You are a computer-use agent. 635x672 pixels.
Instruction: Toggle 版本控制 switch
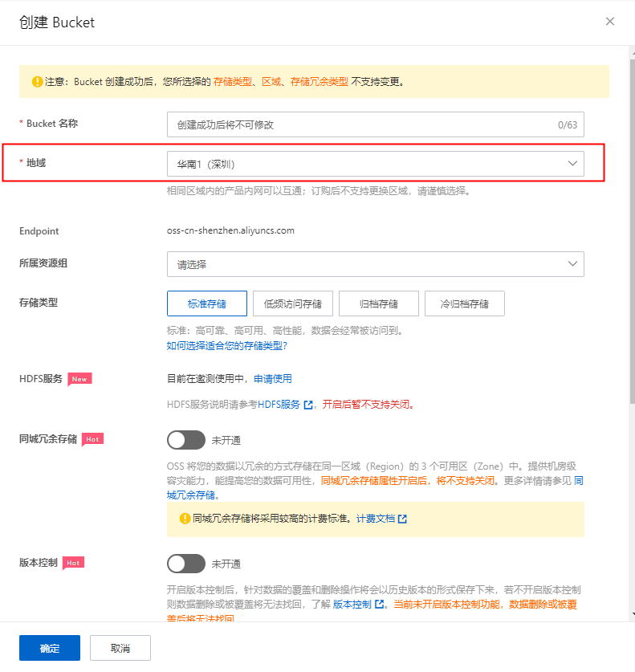186,564
